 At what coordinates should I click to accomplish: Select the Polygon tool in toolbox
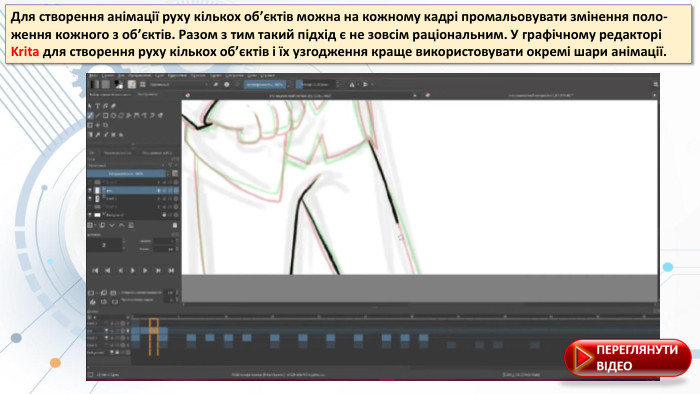(121, 116)
